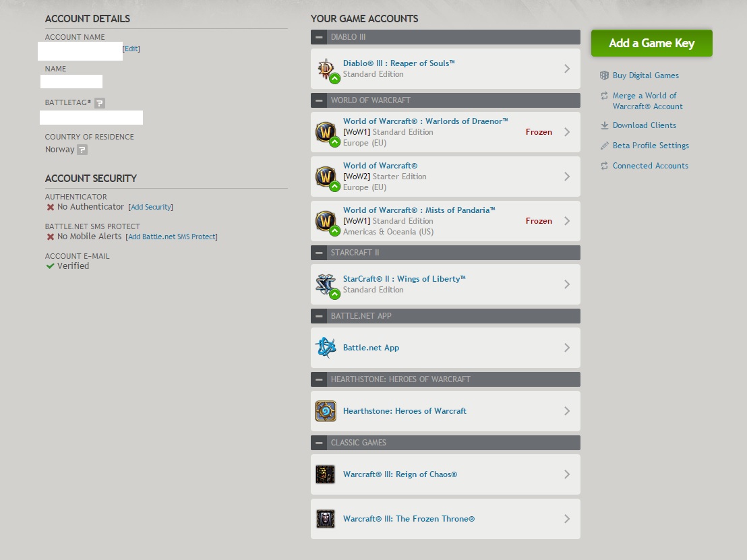Image resolution: width=747 pixels, height=560 pixels.
Task: Open Wings of Liberty details chevron
Action: (x=567, y=284)
